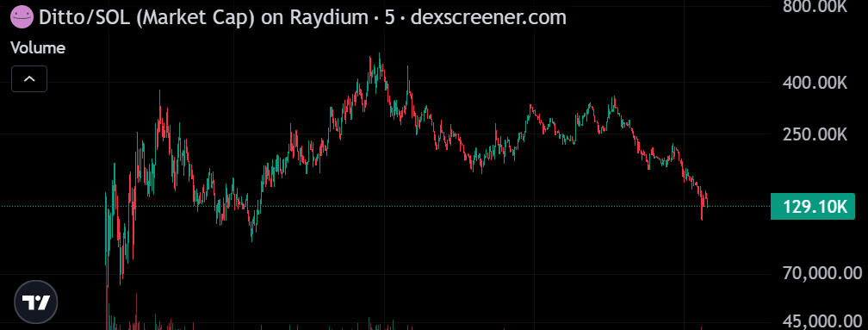Click the 400.00K price axis label
This screenshot has width=868, height=330.
pos(815,83)
